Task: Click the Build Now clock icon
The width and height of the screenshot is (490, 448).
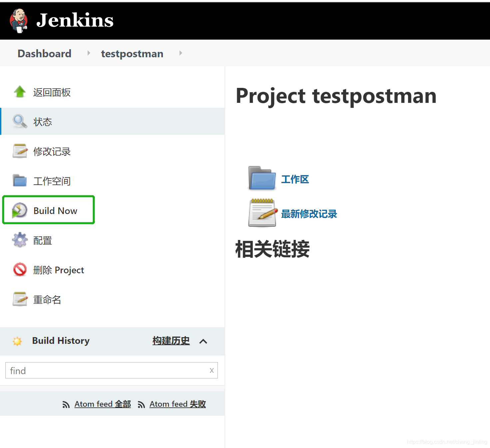Action: coord(20,210)
